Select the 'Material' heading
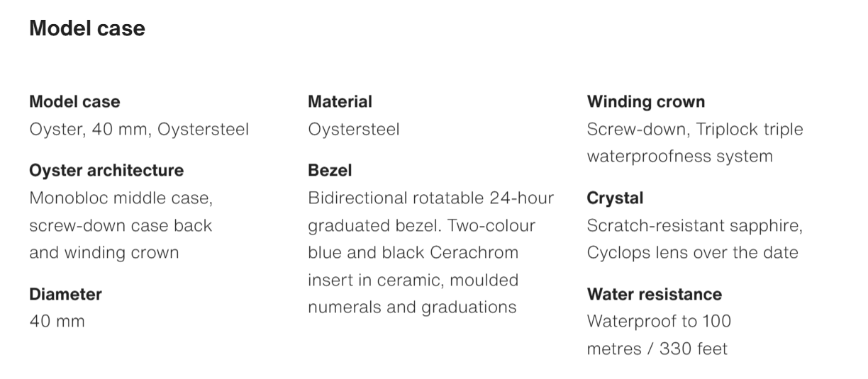868x379 pixels. 340,102
